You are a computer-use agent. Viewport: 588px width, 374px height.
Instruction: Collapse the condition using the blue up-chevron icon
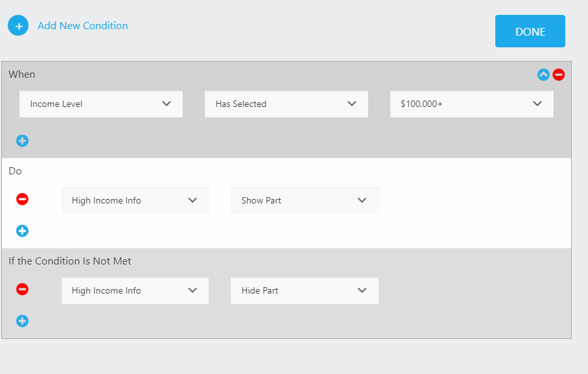(x=543, y=75)
